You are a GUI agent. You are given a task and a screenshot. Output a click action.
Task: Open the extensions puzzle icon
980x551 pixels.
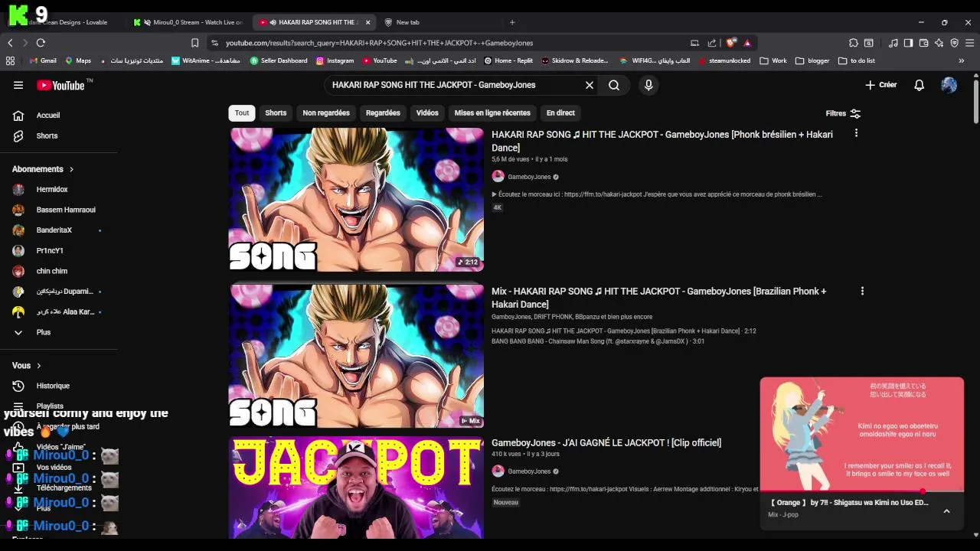click(853, 43)
